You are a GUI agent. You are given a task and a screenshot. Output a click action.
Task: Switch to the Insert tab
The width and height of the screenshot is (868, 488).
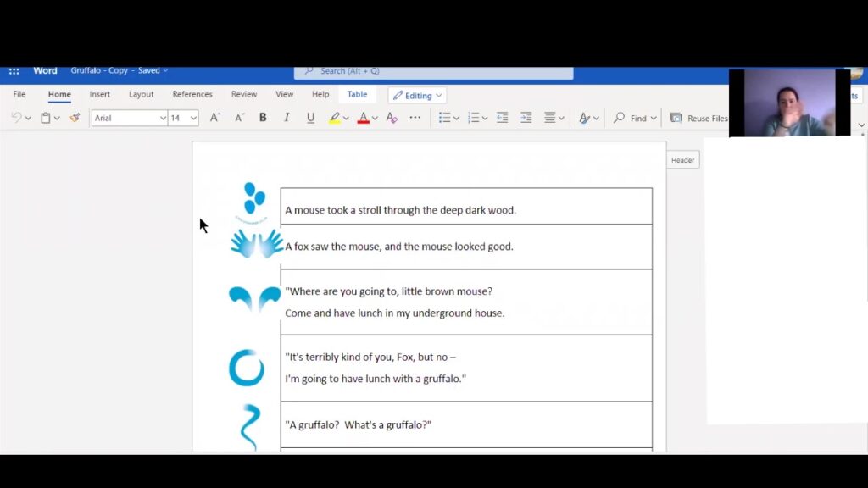tap(100, 94)
